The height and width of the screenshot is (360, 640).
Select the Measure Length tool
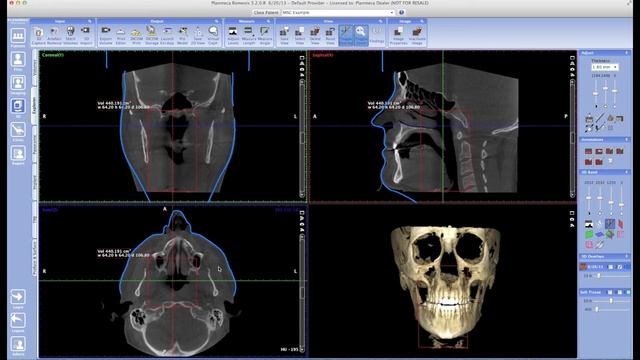point(249,35)
